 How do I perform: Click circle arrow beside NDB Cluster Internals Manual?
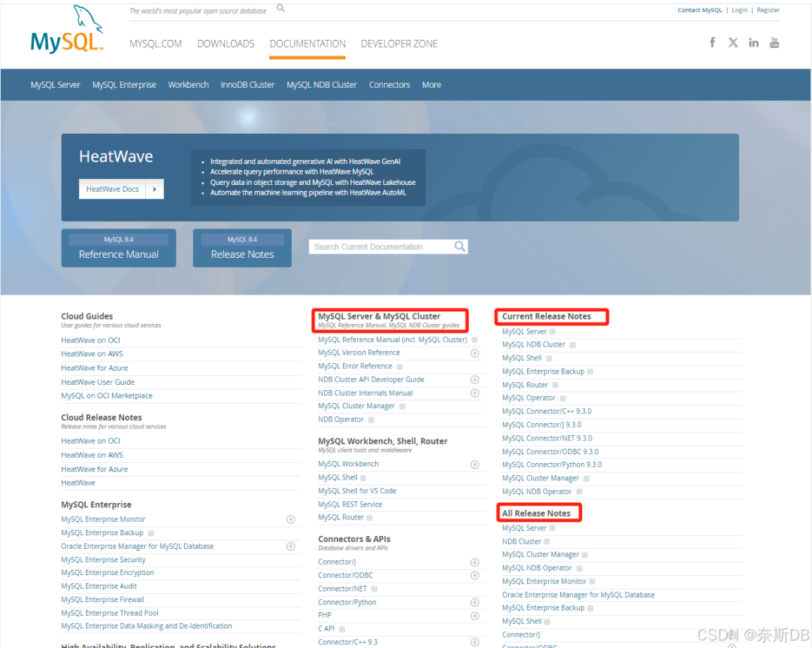[474, 393]
